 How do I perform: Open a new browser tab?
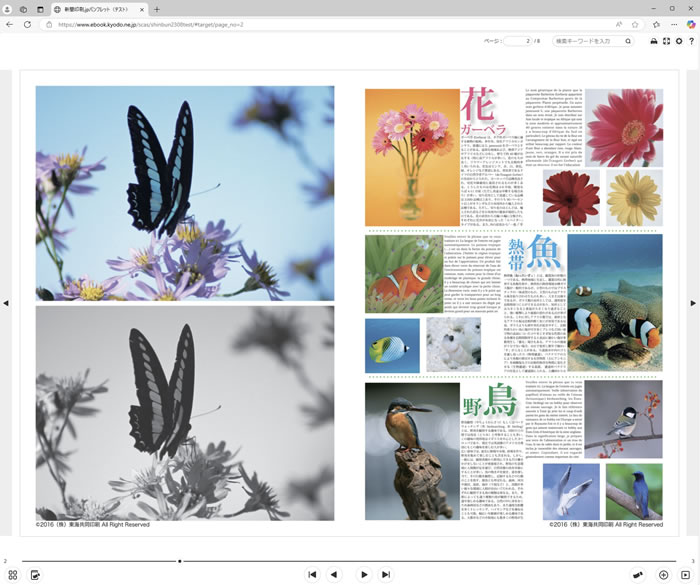(x=157, y=9)
